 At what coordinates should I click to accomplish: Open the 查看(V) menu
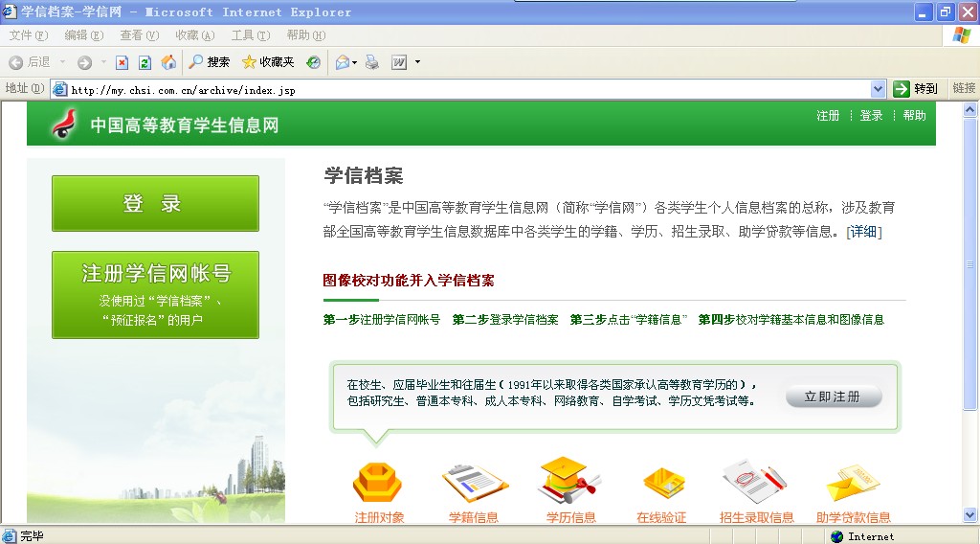140,35
